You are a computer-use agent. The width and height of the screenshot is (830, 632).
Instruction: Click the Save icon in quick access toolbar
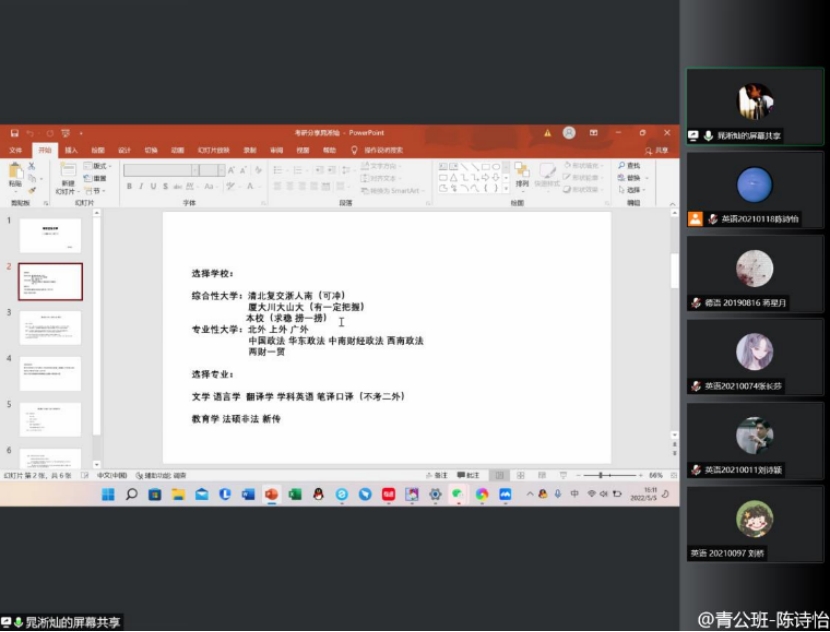tap(15, 133)
